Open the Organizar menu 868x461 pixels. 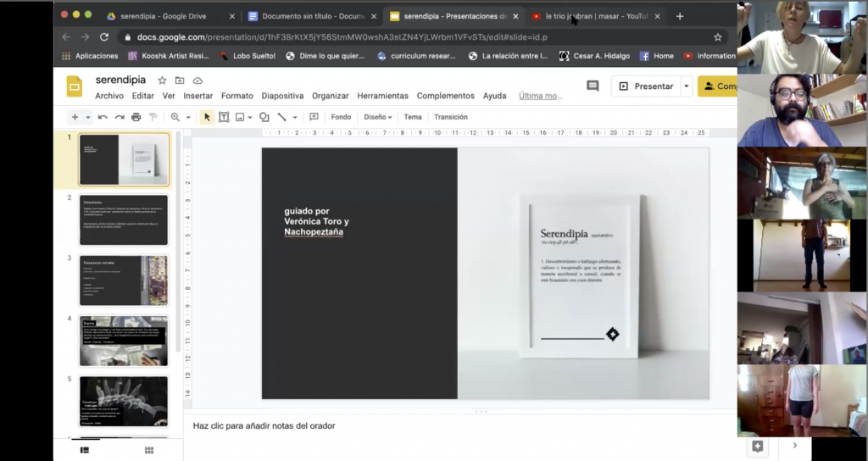pos(330,96)
